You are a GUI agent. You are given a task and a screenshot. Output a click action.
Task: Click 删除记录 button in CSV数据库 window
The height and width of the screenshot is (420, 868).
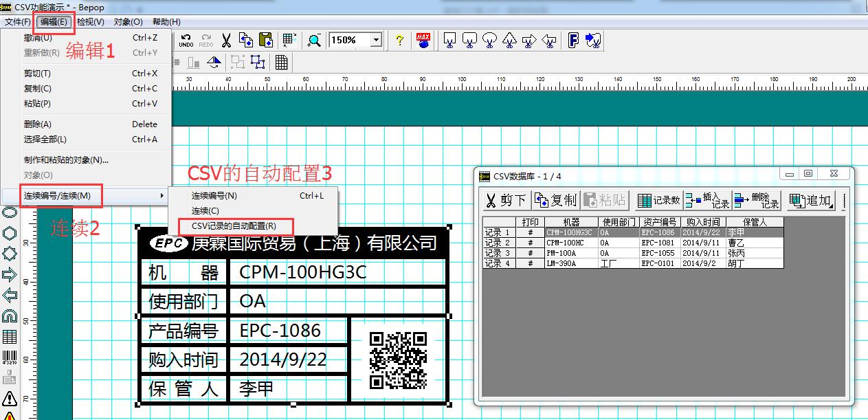click(757, 200)
